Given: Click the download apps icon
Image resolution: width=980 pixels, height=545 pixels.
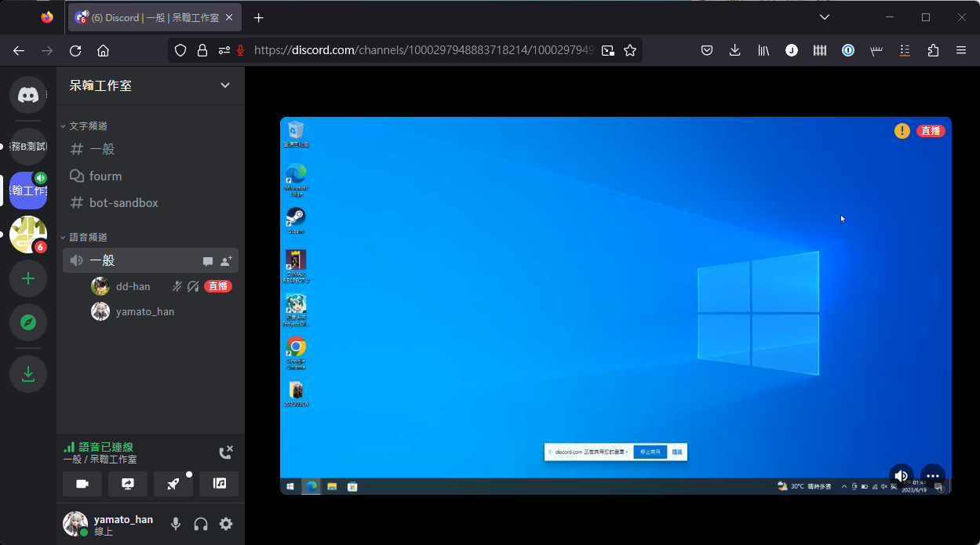Looking at the screenshot, I should click(x=28, y=374).
